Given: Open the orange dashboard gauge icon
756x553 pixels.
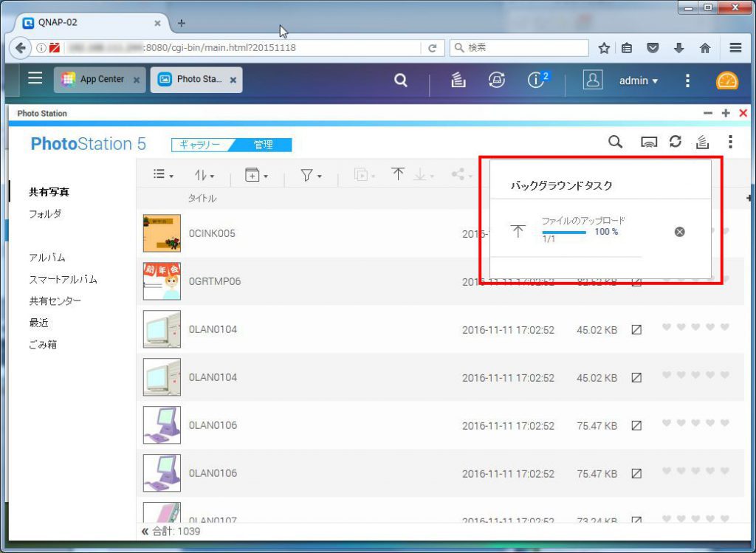Looking at the screenshot, I should point(726,80).
